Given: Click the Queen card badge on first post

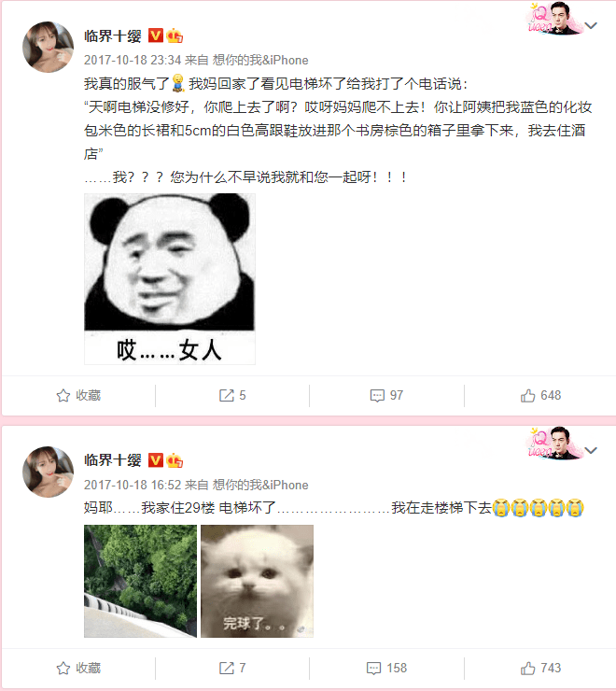Looking at the screenshot, I should pyautogui.click(x=554, y=19).
